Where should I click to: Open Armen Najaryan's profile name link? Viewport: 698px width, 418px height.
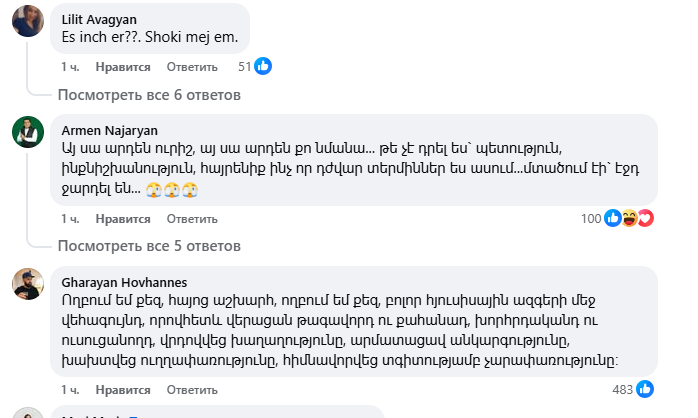pos(109,129)
